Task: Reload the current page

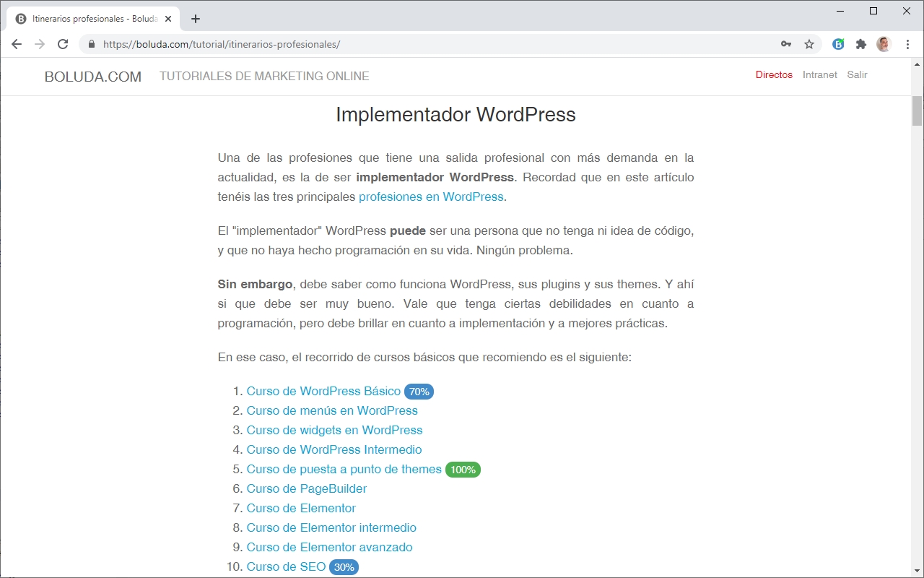Action: (63, 44)
